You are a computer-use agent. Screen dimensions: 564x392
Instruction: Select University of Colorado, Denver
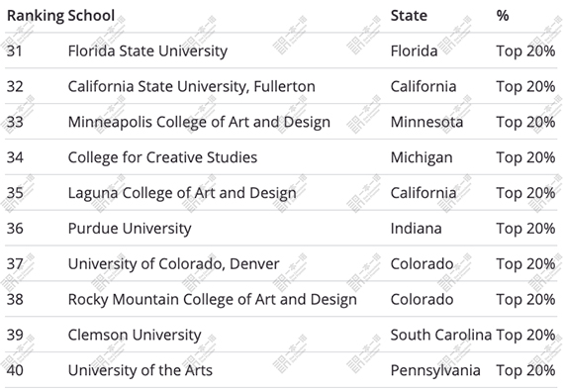(174, 264)
